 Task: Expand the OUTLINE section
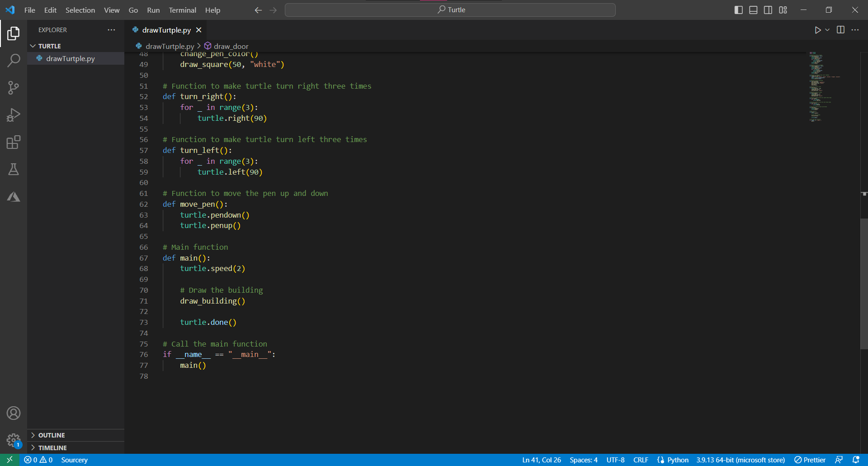52,435
